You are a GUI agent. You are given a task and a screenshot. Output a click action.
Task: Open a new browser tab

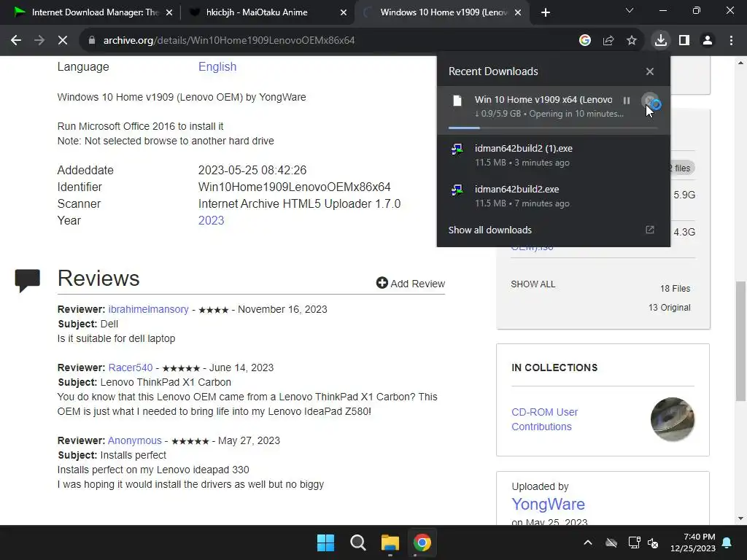pos(546,12)
